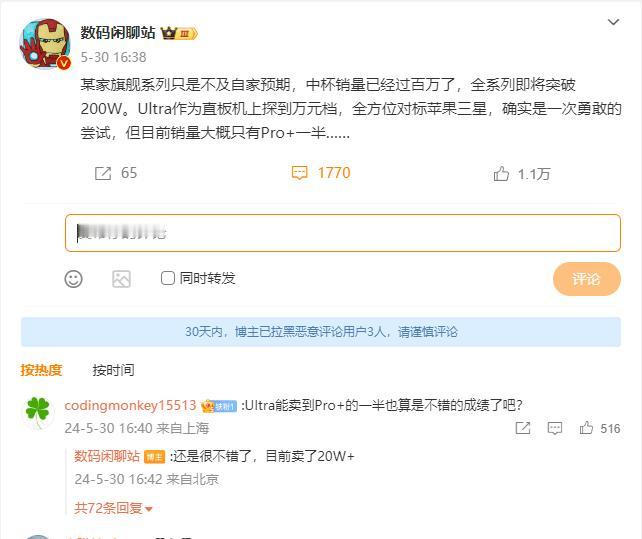The height and width of the screenshot is (539, 642).
Task: Click the image upload icon
Action: (x=121, y=279)
